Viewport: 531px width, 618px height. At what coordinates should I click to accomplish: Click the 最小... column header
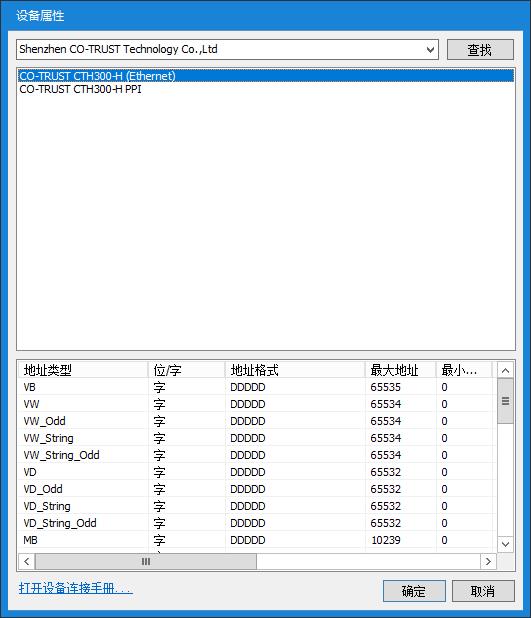point(464,370)
